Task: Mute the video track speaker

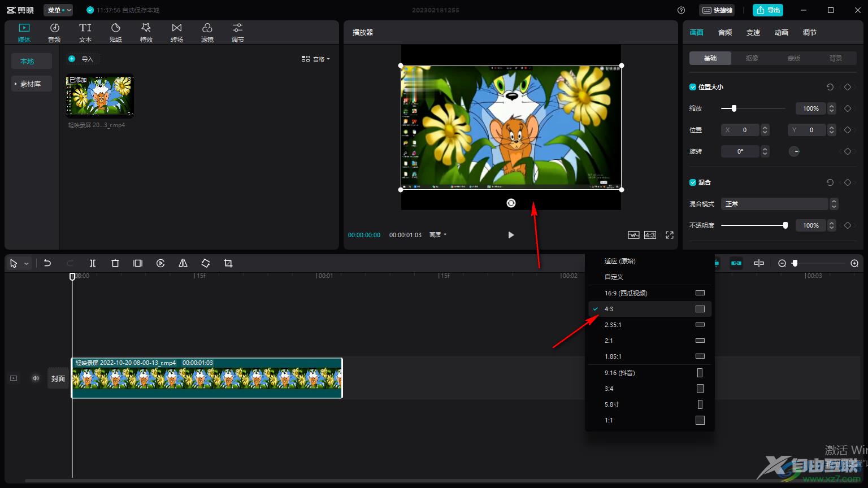Action: point(36,378)
